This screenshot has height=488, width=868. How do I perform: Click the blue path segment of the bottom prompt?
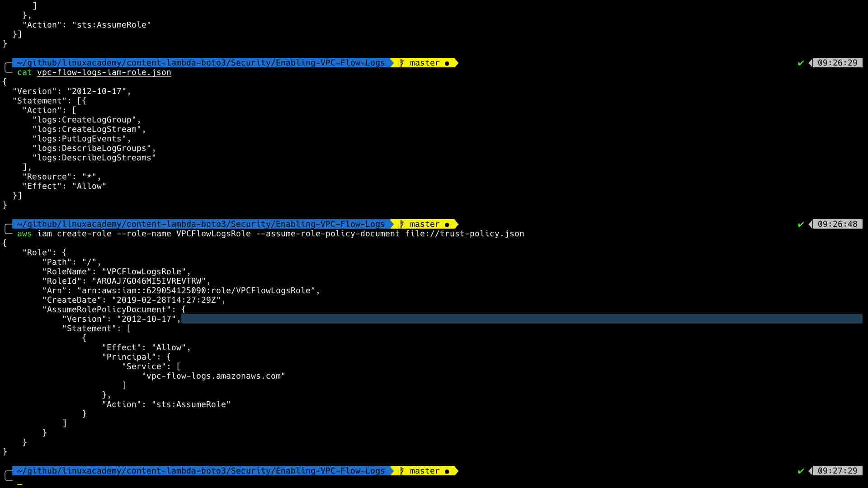click(201, 471)
